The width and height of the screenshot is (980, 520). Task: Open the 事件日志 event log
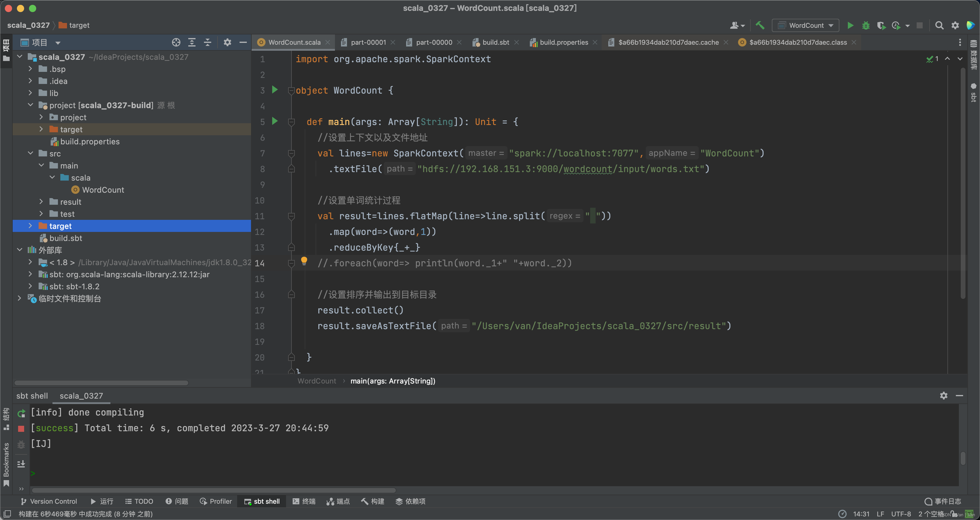tap(943, 501)
